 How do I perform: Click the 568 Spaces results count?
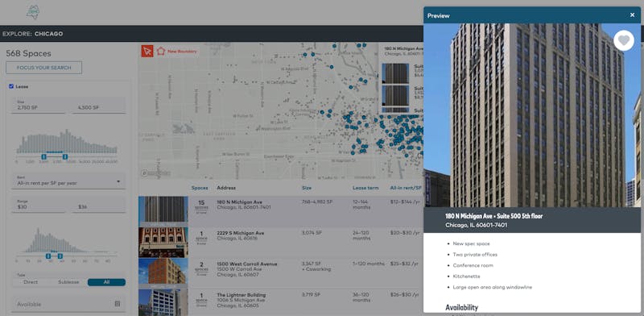[28, 53]
